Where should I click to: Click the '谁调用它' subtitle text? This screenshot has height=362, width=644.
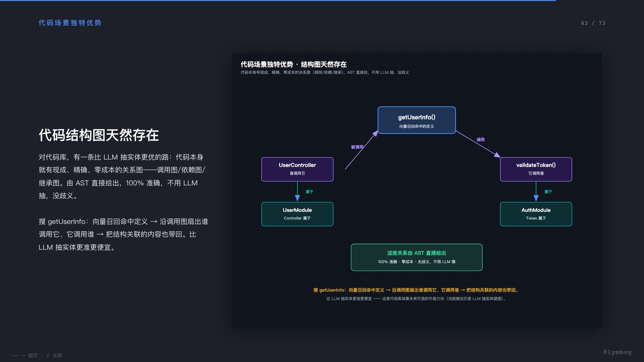click(297, 173)
